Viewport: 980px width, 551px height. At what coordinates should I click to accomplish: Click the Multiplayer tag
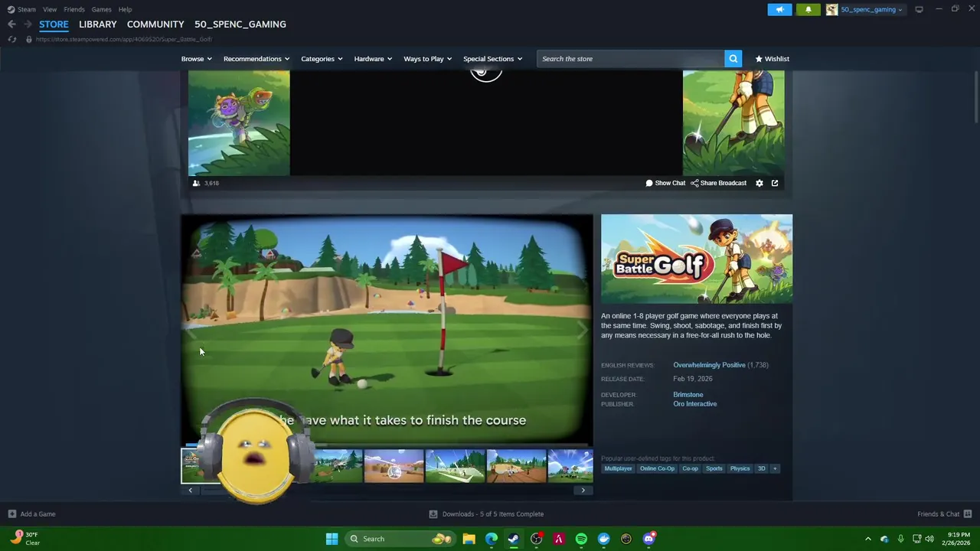tap(618, 468)
